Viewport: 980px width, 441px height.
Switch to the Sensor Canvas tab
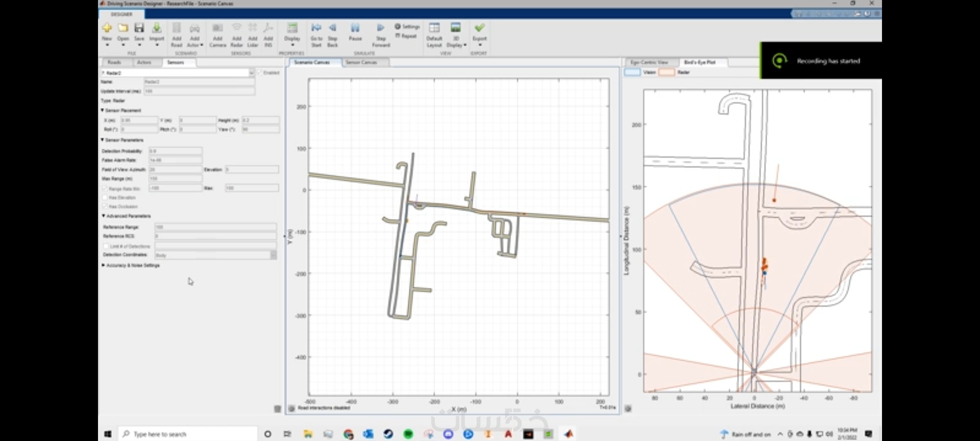(x=361, y=62)
